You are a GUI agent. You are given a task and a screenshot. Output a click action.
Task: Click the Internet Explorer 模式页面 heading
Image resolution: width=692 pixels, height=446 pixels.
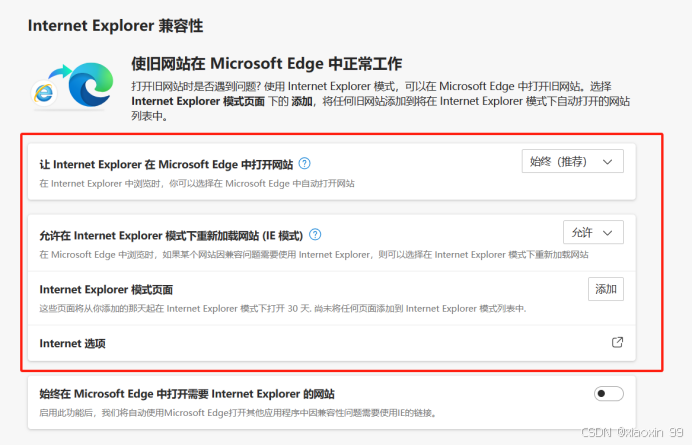click(106, 290)
